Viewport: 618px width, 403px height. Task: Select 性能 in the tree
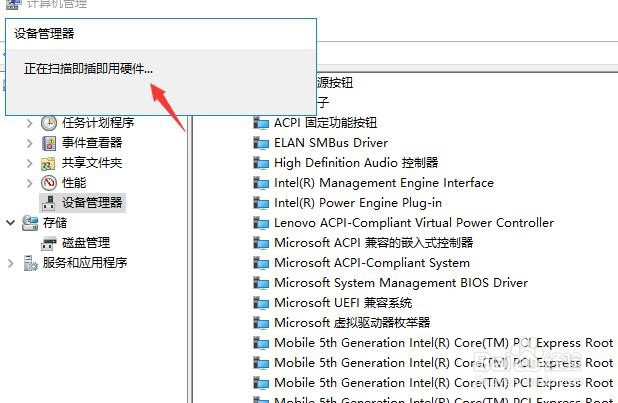pyautogui.click(x=74, y=183)
